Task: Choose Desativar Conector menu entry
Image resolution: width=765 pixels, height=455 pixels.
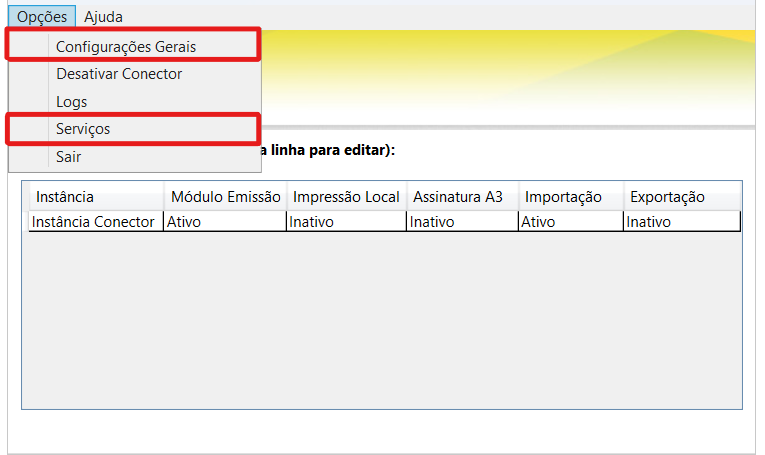Action: pos(119,74)
